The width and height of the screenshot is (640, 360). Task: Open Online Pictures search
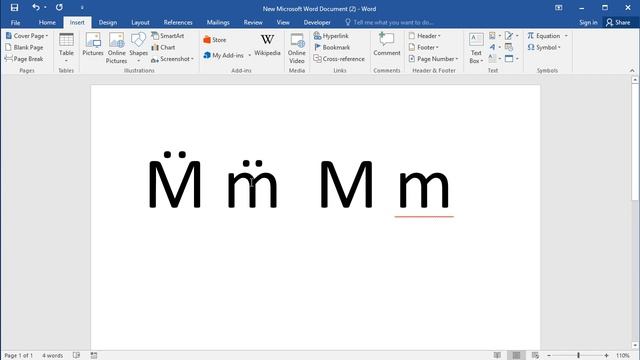(x=116, y=48)
